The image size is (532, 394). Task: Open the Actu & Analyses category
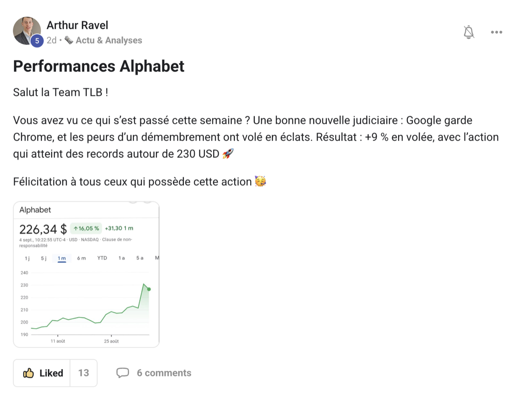[109, 40]
